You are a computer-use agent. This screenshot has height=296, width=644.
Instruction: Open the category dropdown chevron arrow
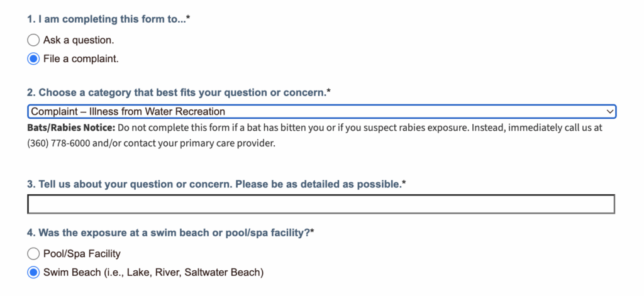pos(608,112)
